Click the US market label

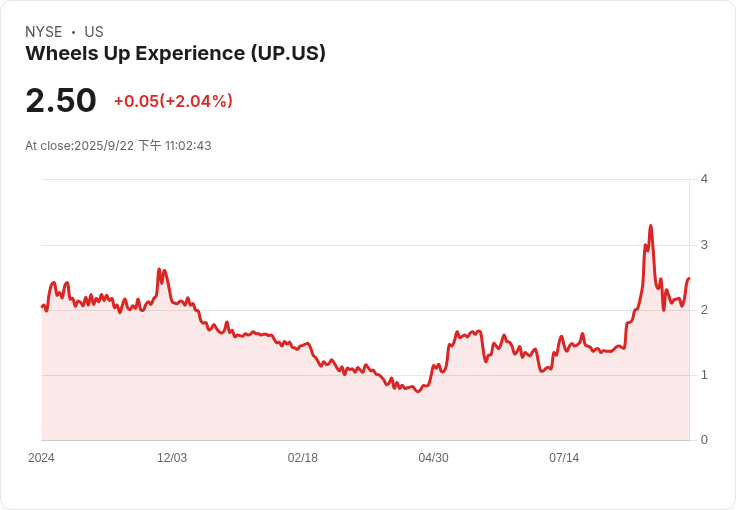[x=94, y=32]
